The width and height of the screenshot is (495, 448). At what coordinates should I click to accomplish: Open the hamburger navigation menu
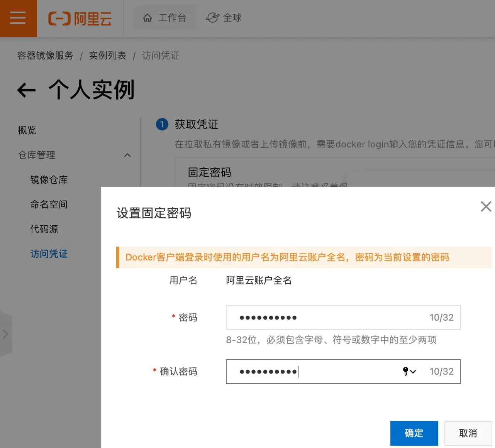[18, 18]
